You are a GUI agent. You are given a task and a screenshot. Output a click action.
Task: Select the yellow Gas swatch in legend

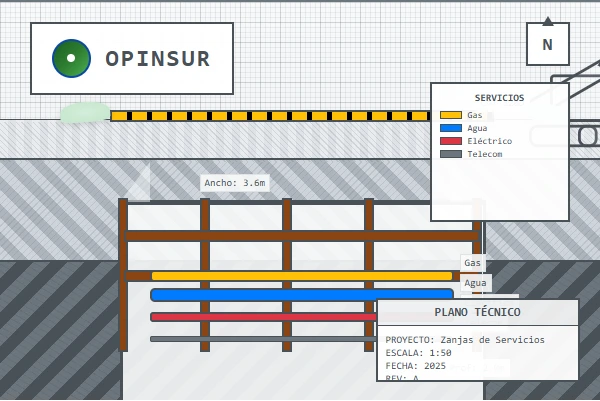pos(451,115)
